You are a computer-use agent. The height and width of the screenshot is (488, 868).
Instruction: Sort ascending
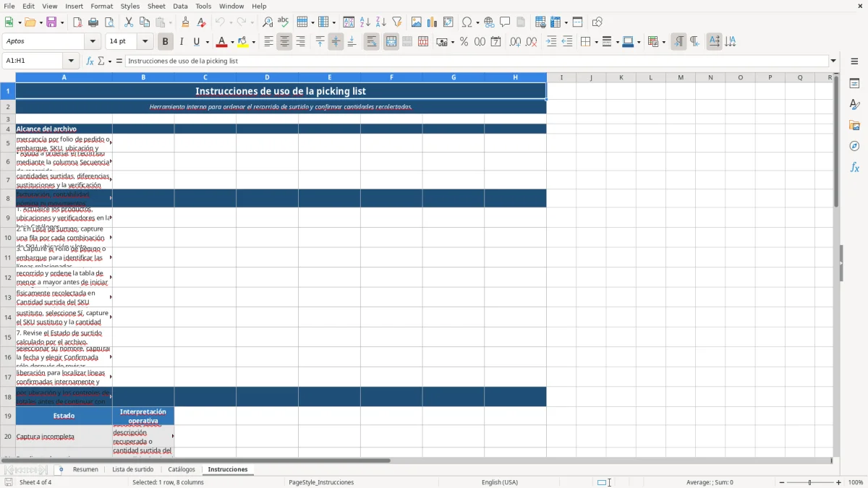(x=365, y=22)
